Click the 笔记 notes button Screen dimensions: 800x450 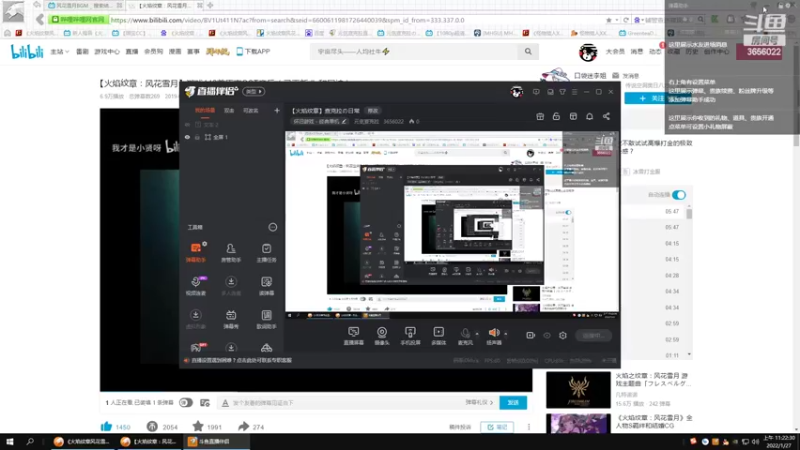click(497, 427)
